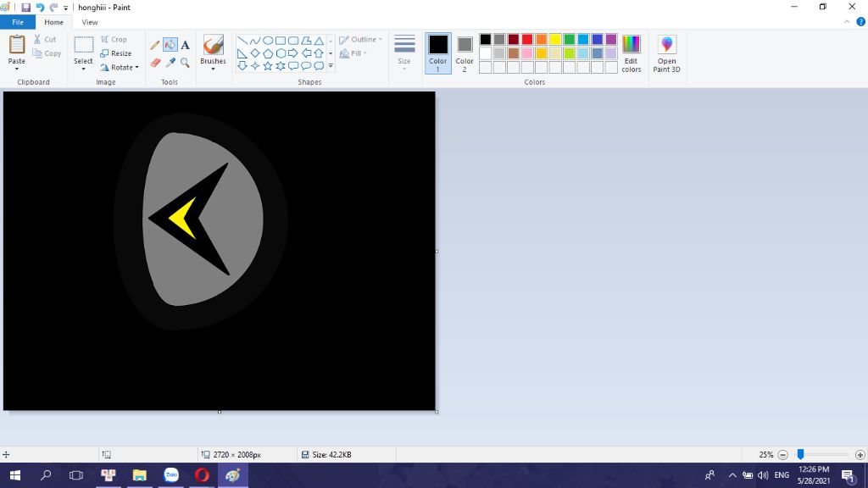Click the rectangular Select button
868x488 pixels.
click(84, 46)
